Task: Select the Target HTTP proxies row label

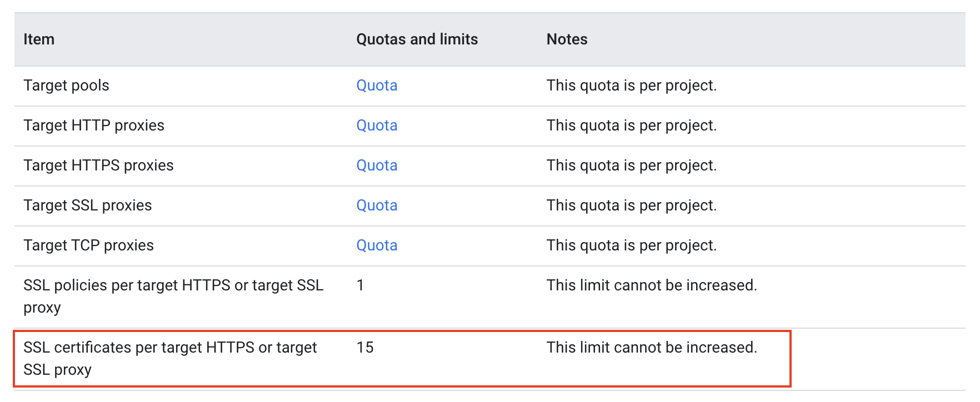Action: [x=94, y=125]
